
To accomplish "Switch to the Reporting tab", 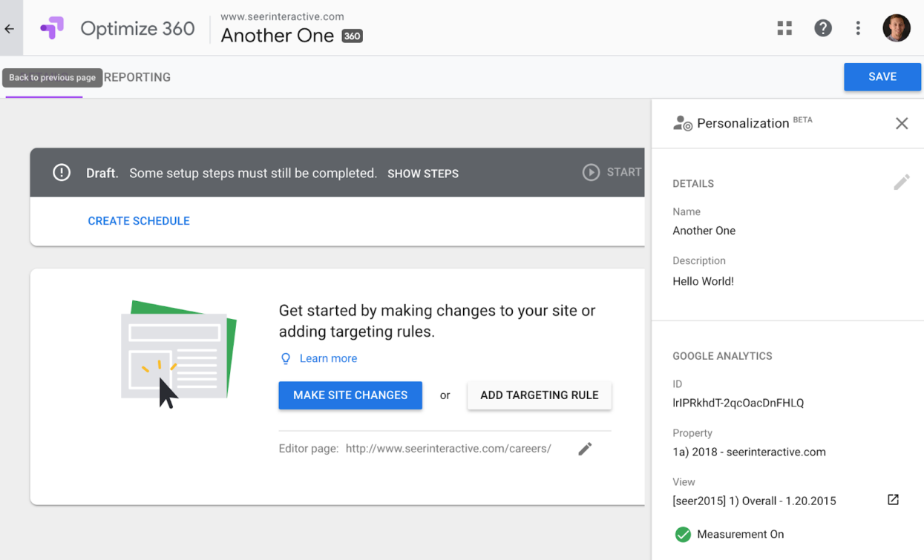I will point(137,77).
